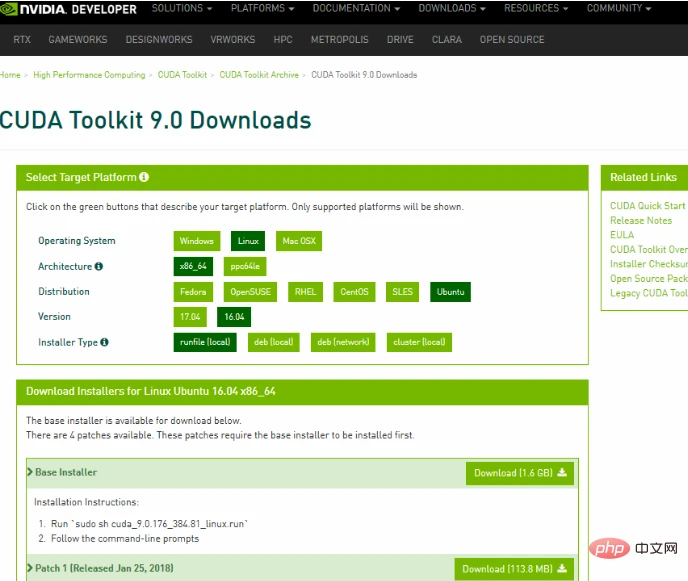
Task: Open the Resources dropdown menu
Action: (x=536, y=8)
